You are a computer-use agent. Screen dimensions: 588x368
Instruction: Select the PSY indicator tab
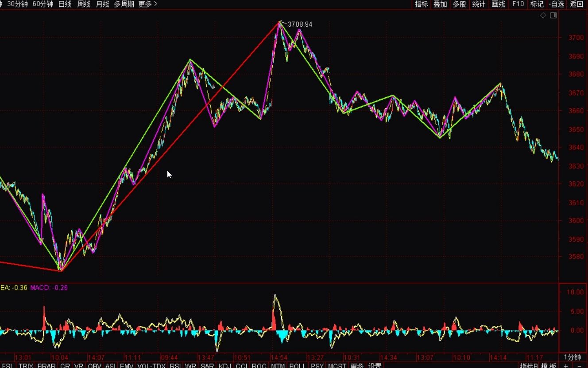pos(317,365)
